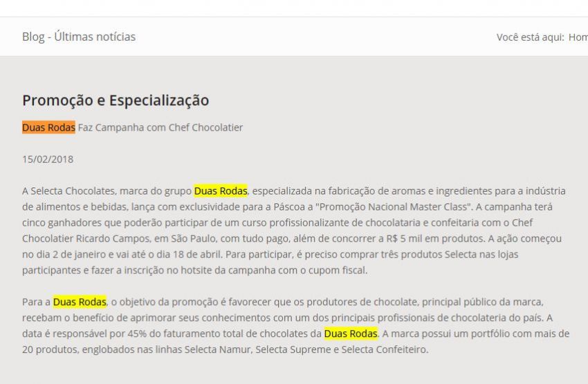Click the orange-highlighted 'Duas Rodas' text

pyautogui.click(x=48, y=127)
